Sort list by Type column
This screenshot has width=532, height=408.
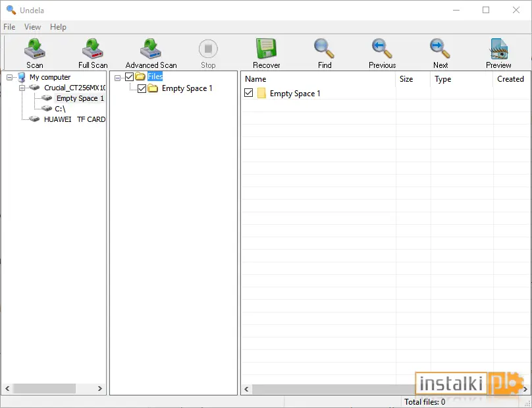(x=462, y=79)
